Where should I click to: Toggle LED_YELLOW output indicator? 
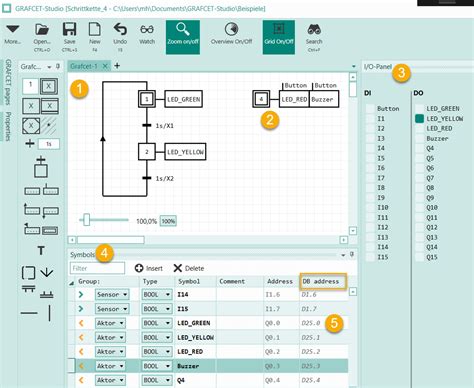point(420,119)
